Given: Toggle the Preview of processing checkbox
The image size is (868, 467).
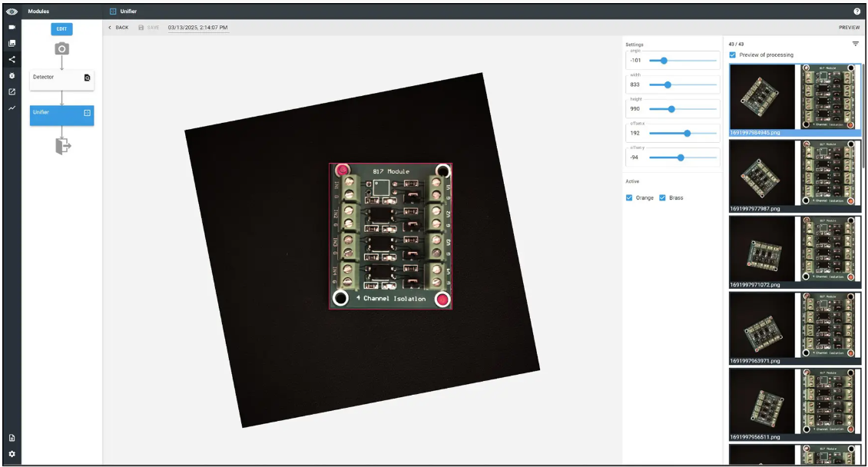Looking at the screenshot, I should (733, 55).
